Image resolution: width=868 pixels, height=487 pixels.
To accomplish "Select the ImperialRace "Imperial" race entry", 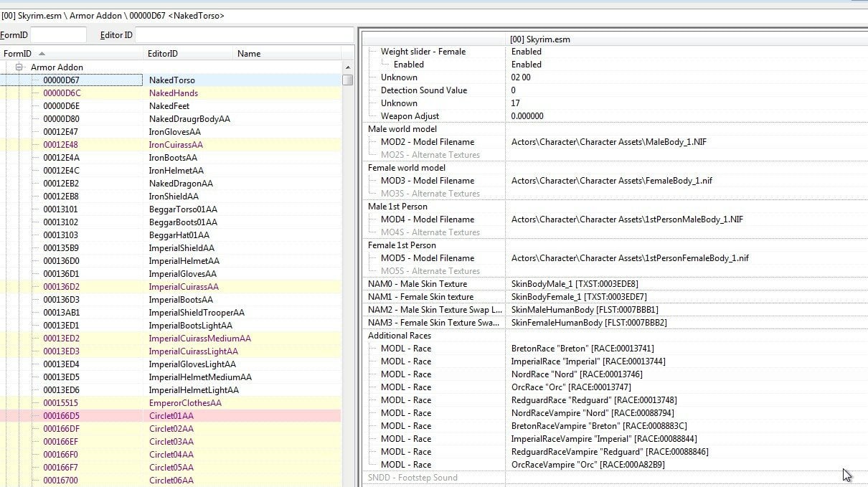I will point(615,361).
